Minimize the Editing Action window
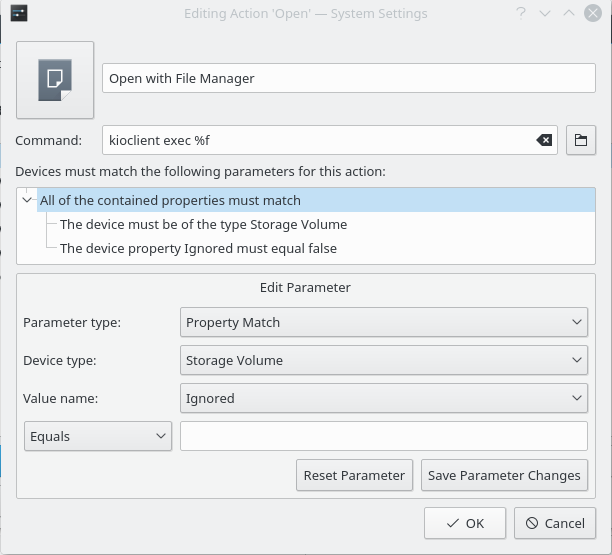The width and height of the screenshot is (612, 555). [545, 14]
